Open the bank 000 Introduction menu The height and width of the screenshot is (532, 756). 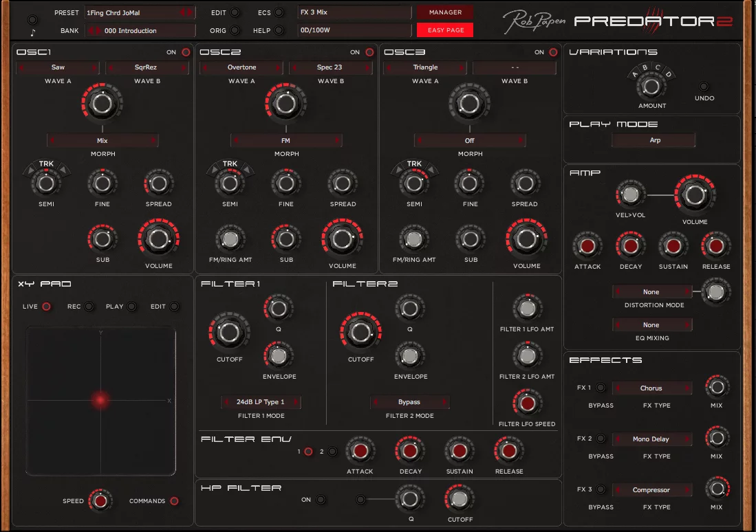coord(140,31)
